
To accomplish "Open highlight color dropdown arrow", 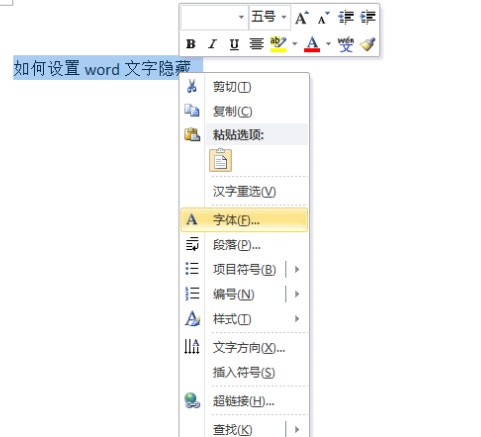I will [295, 44].
